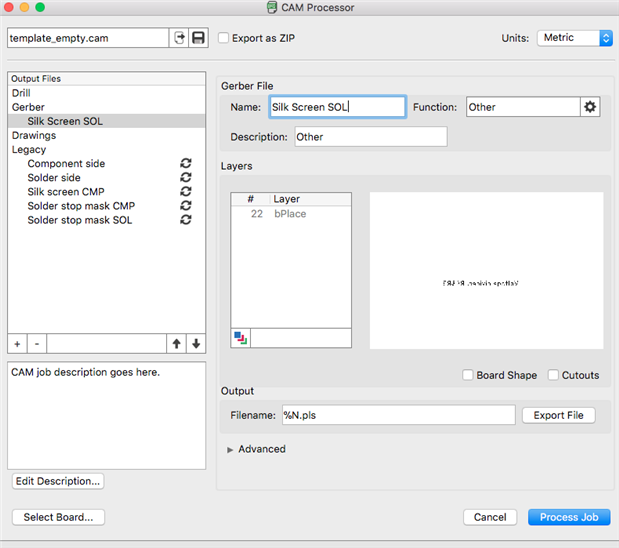
Task: Click the plus add output icon
Action: tap(17, 344)
